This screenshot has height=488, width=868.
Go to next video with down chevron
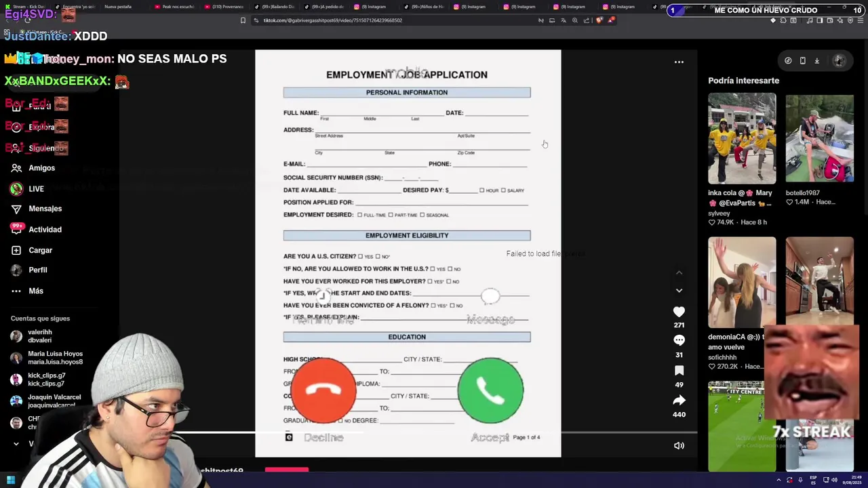pyautogui.click(x=679, y=290)
